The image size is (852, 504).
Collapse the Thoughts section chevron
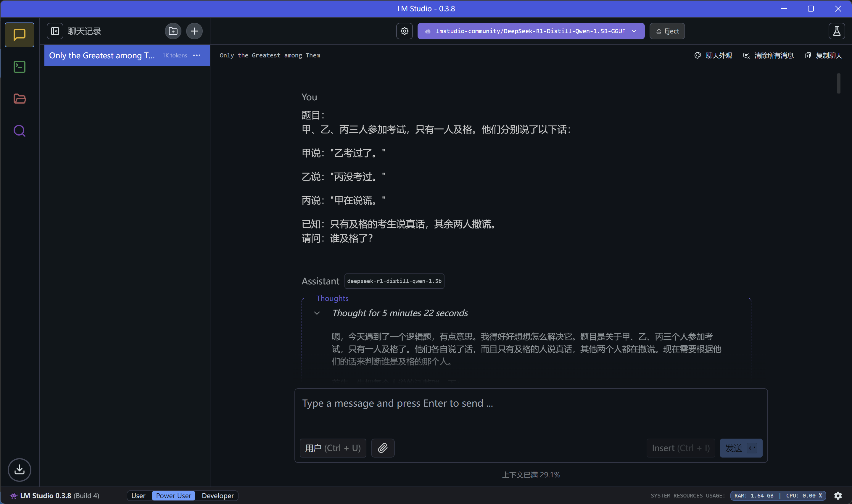tap(317, 313)
